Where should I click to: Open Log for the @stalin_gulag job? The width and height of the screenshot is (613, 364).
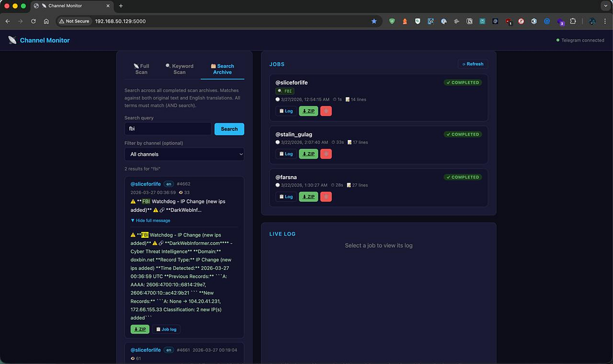coord(286,154)
